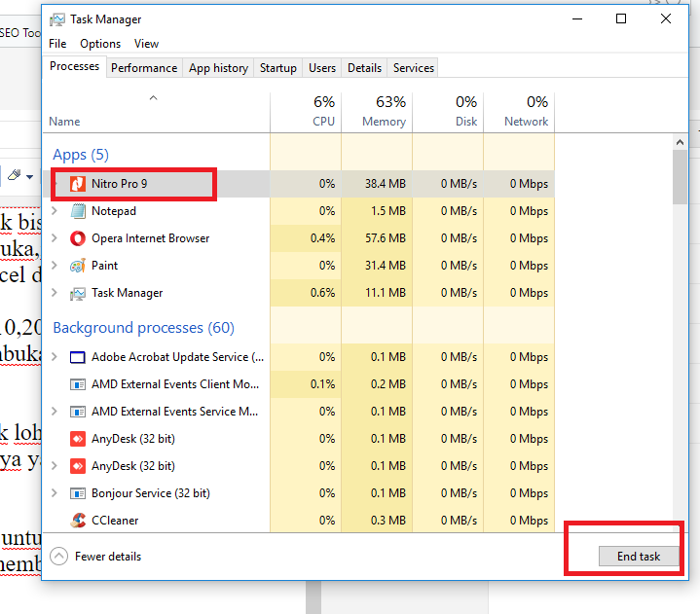Image resolution: width=700 pixels, height=614 pixels.
Task: Select the Bonjour Service (32 bit) name
Action: click(151, 493)
